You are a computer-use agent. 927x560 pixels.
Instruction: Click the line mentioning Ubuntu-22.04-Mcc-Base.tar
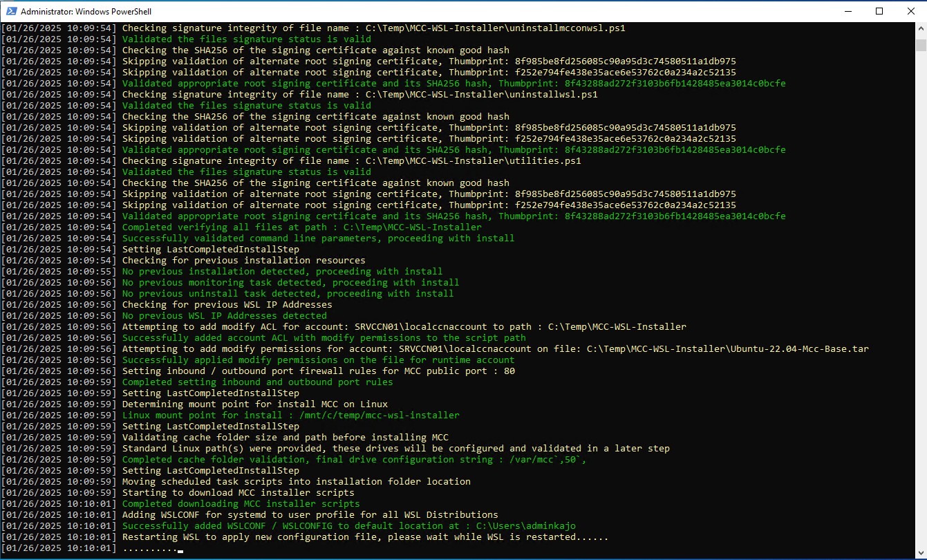coord(435,349)
